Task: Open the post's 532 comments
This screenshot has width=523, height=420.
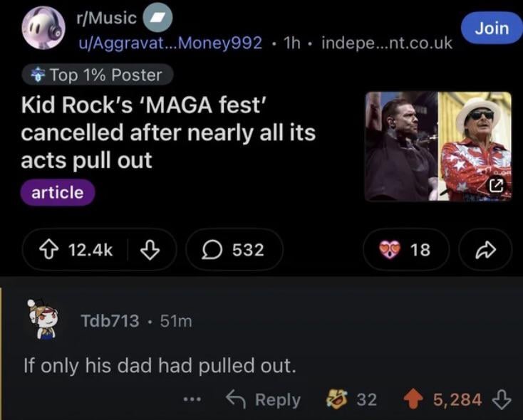Action: pos(234,250)
